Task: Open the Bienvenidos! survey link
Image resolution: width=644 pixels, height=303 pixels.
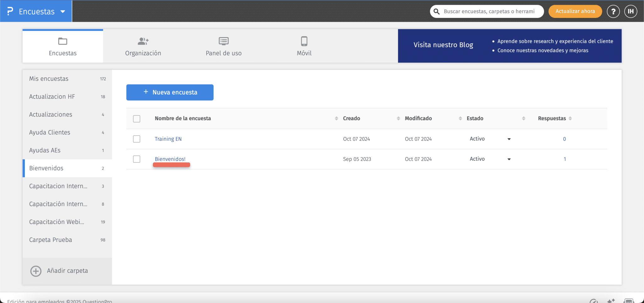Action: coord(170,159)
